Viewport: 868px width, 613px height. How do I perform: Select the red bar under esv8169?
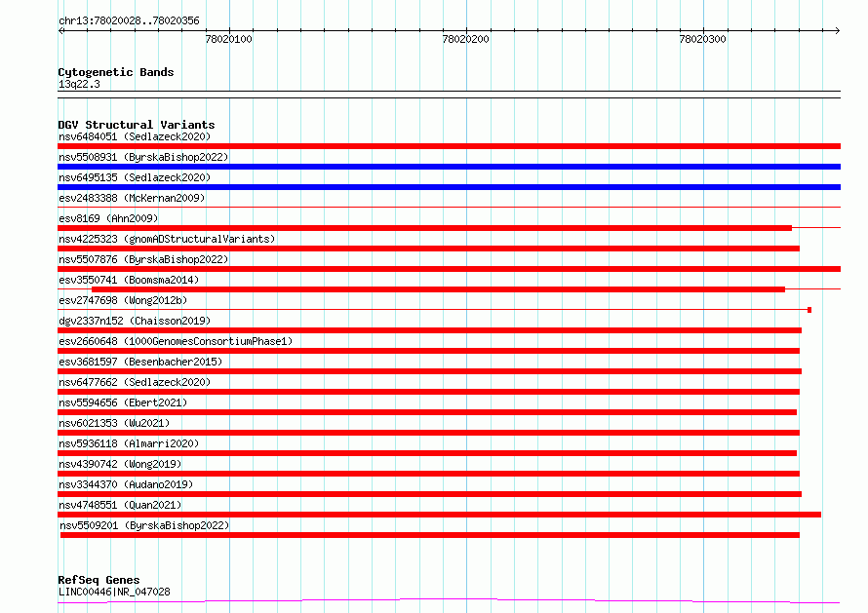424,228
